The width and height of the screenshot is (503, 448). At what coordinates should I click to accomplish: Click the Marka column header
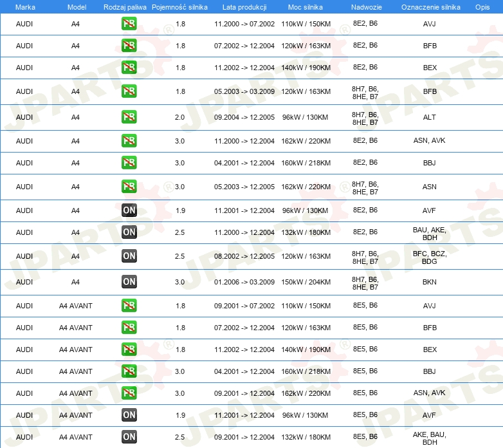coord(25,7)
